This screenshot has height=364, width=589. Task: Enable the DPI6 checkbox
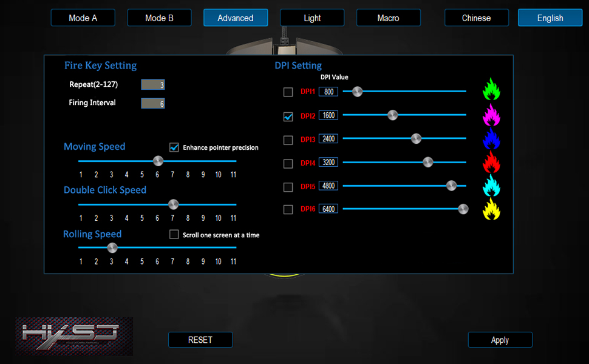click(288, 209)
